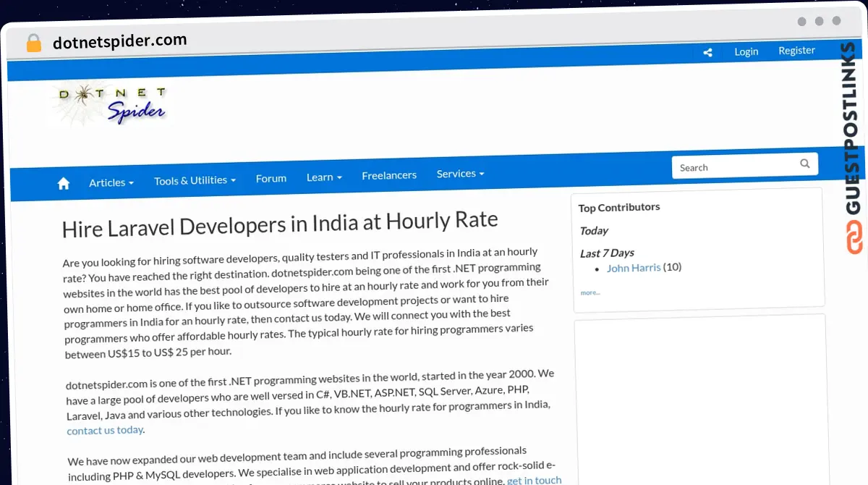Expand the Services menu
The width and height of the screenshot is (868, 485).
point(460,174)
